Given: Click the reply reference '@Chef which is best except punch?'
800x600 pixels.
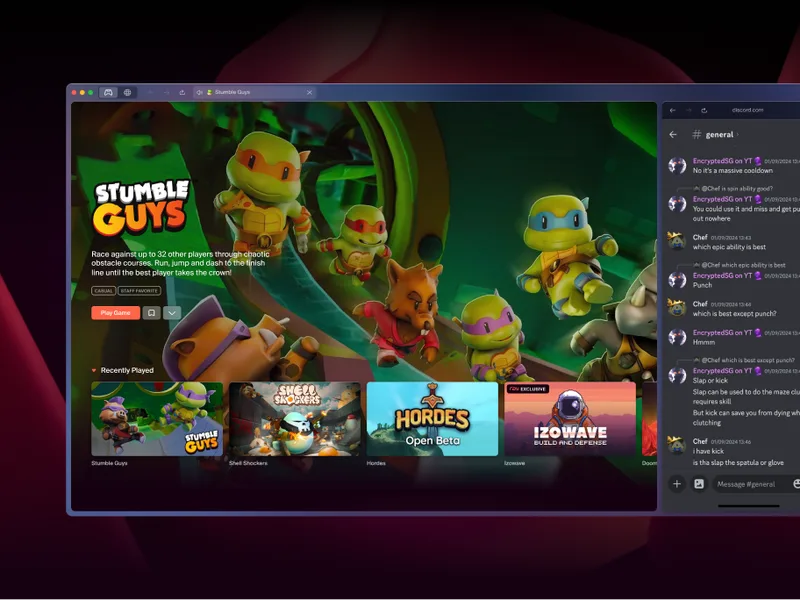Looking at the screenshot, I should click(748, 360).
